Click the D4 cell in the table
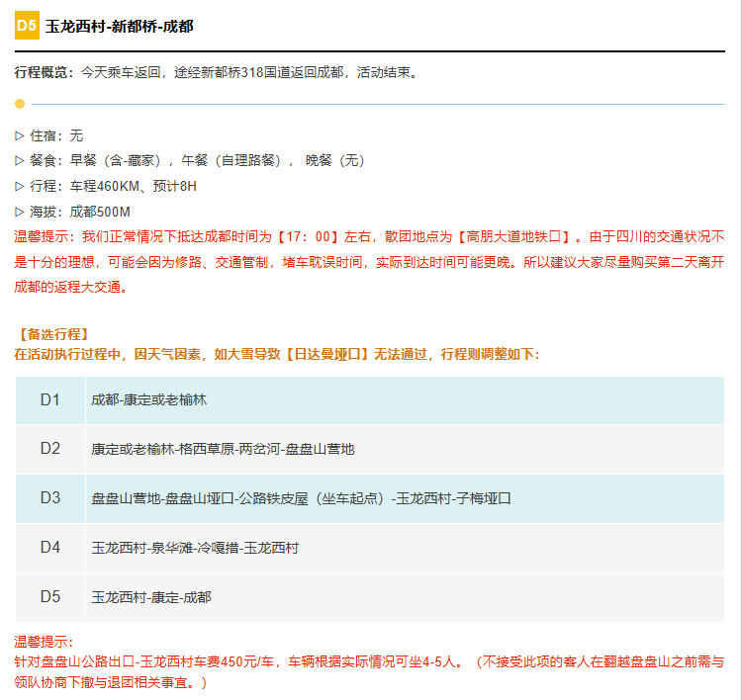This screenshot has width=742, height=700. click(x=50, y=548)
